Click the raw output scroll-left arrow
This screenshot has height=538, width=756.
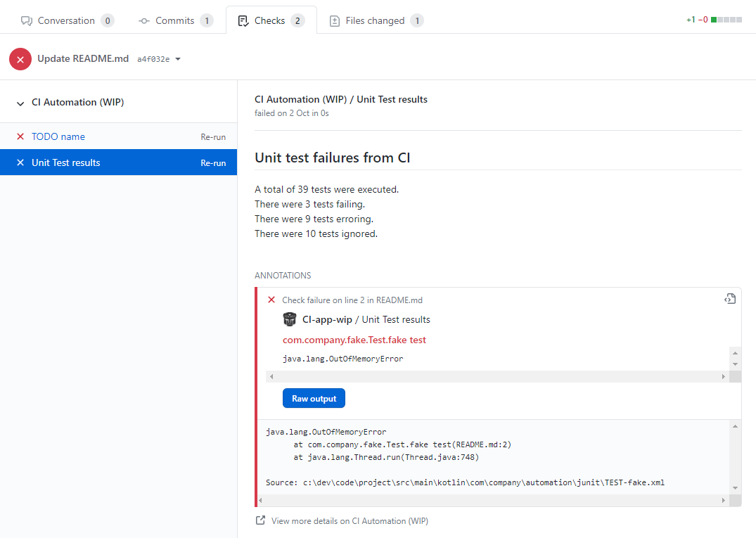260,501
